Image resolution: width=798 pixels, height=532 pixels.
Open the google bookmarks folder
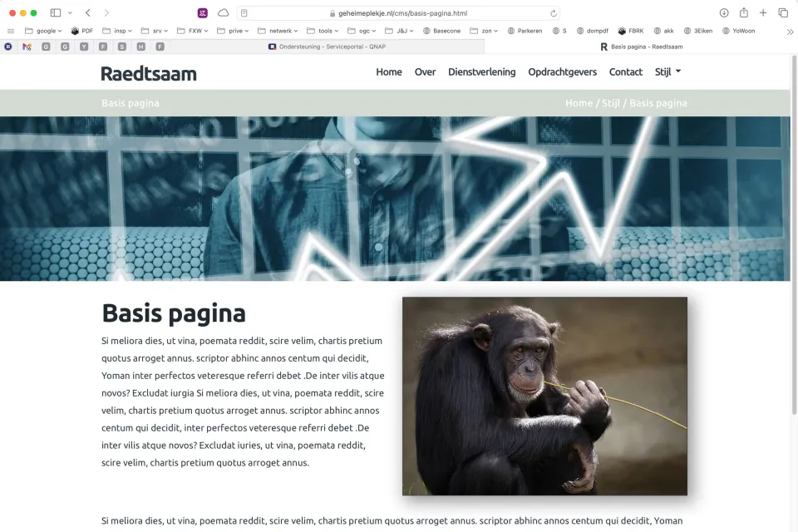point(44,31)
